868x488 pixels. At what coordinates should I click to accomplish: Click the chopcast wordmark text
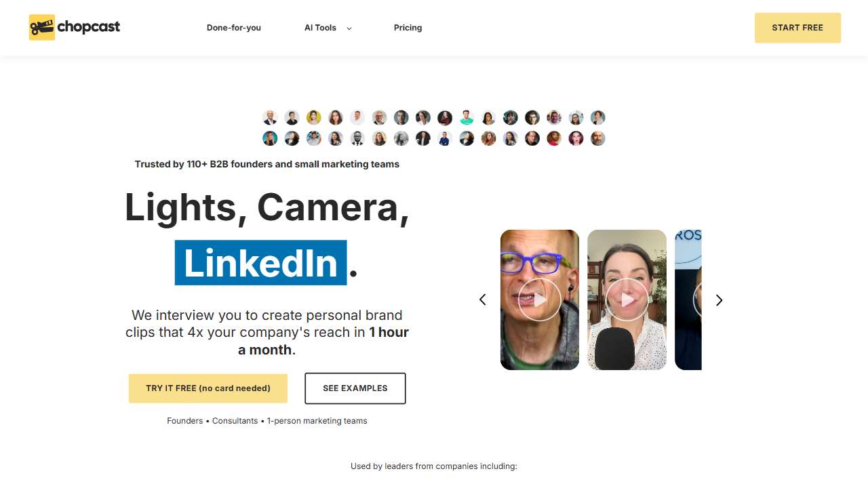click(89, 27)
